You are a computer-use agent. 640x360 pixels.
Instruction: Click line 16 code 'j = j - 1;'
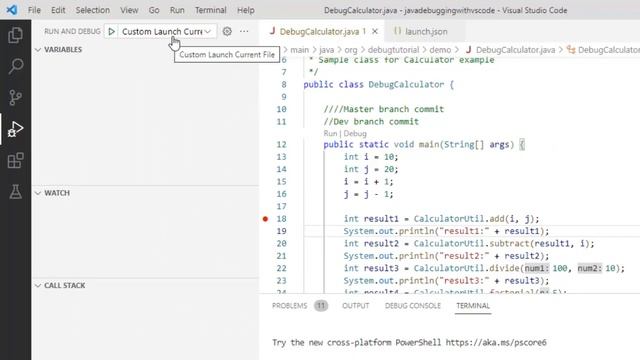[x=368, y=194]
